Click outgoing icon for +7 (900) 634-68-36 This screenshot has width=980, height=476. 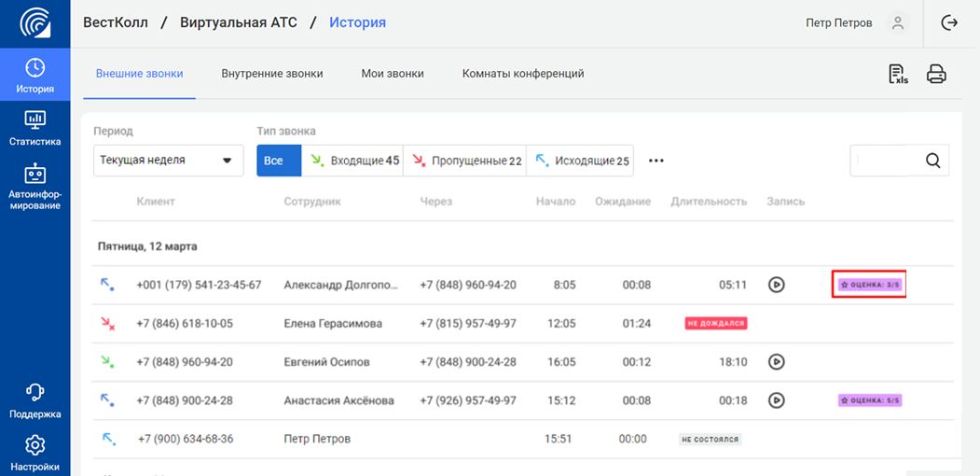(x=109, y=439)
